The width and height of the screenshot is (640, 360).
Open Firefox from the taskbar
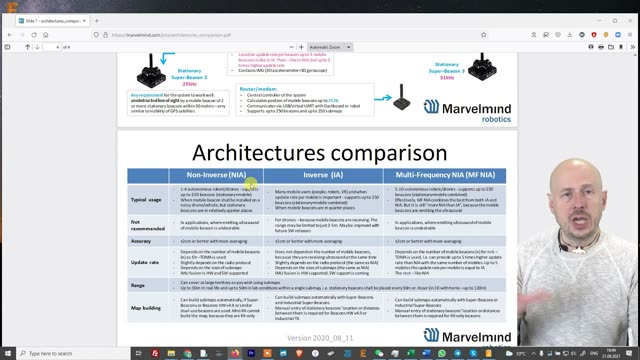[235, 353]
